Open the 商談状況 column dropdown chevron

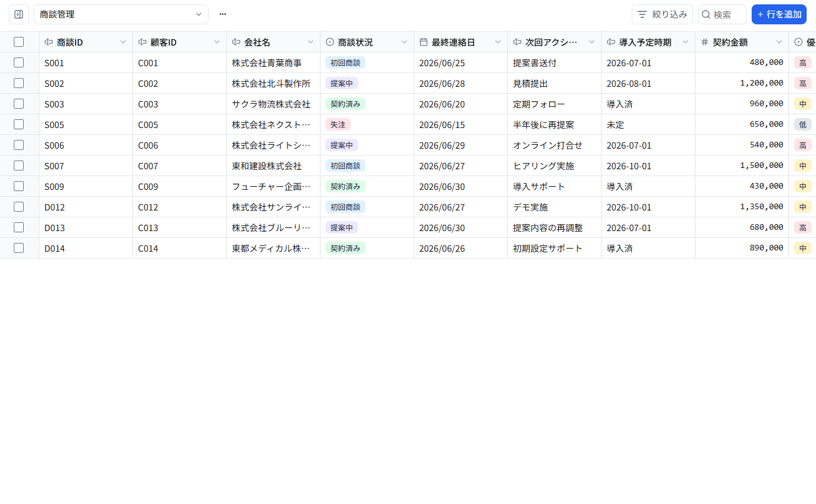click(x=404, y=42)
